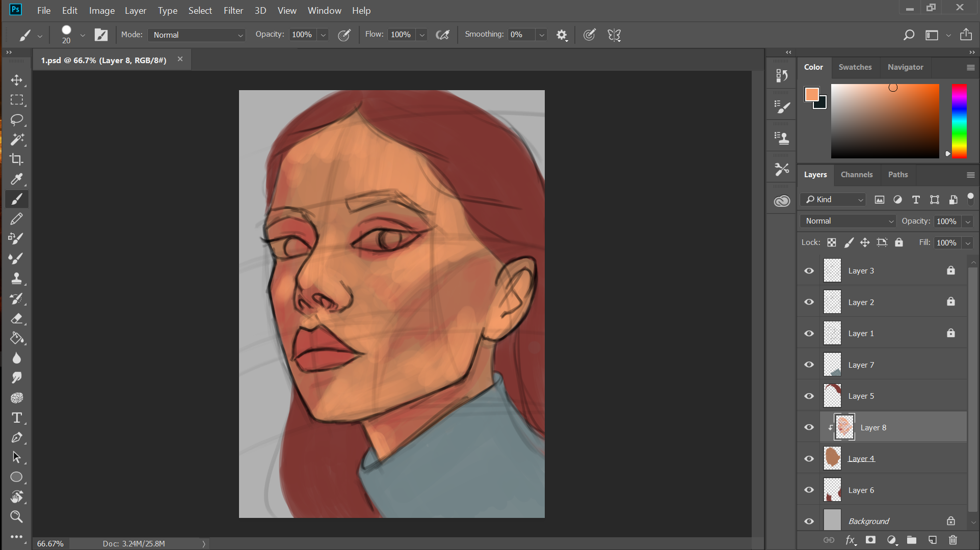Open the Image menu
The image size is (980, 550).
click(x=102, y=10)
